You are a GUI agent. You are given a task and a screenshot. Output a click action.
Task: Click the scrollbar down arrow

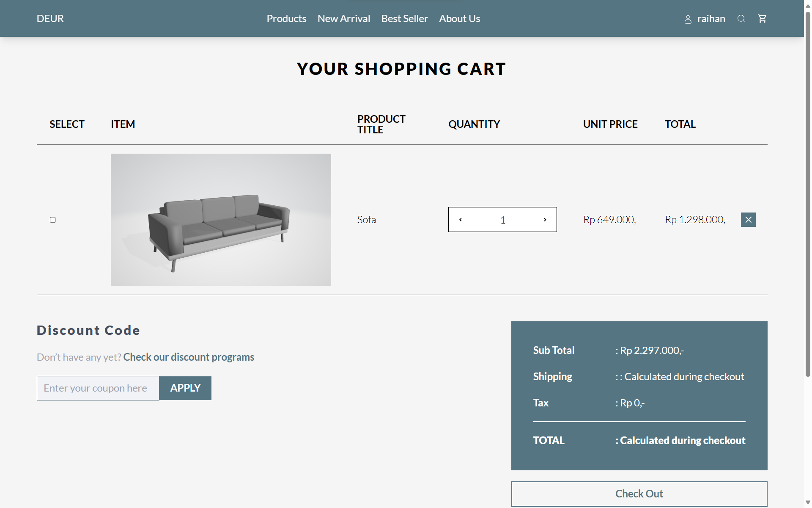[808, 503]
